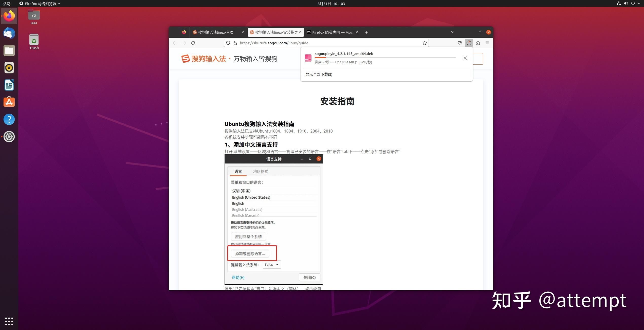This screenshot has width=644, height=330.
Task: Enable reading list toggle in Firefox toolbar
Action: click(460, 43)
